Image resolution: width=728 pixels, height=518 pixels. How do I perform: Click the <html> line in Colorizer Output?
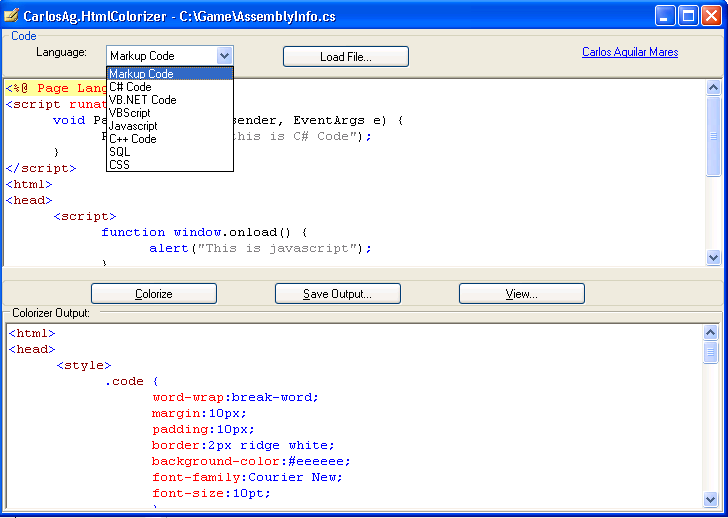pyautogui.click(x=32, y=333)
